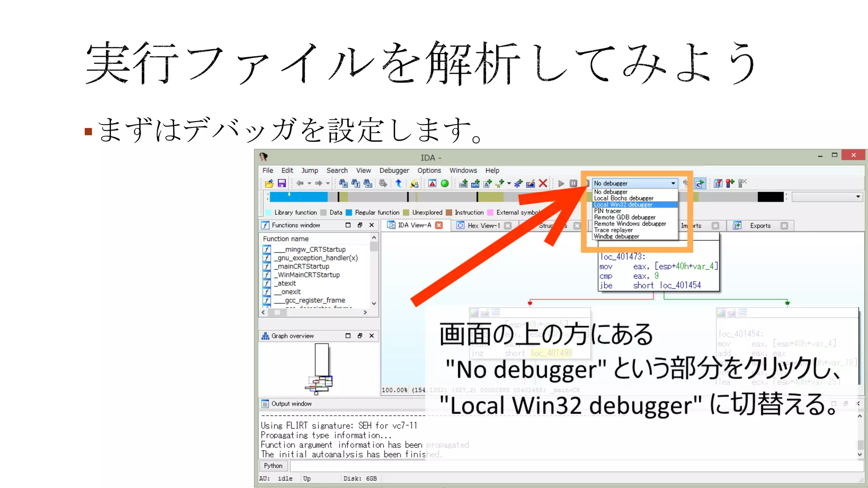Open the Windows menu
Image resolution: width=868 pixels, height=488 pixels.
click(463, 170)
